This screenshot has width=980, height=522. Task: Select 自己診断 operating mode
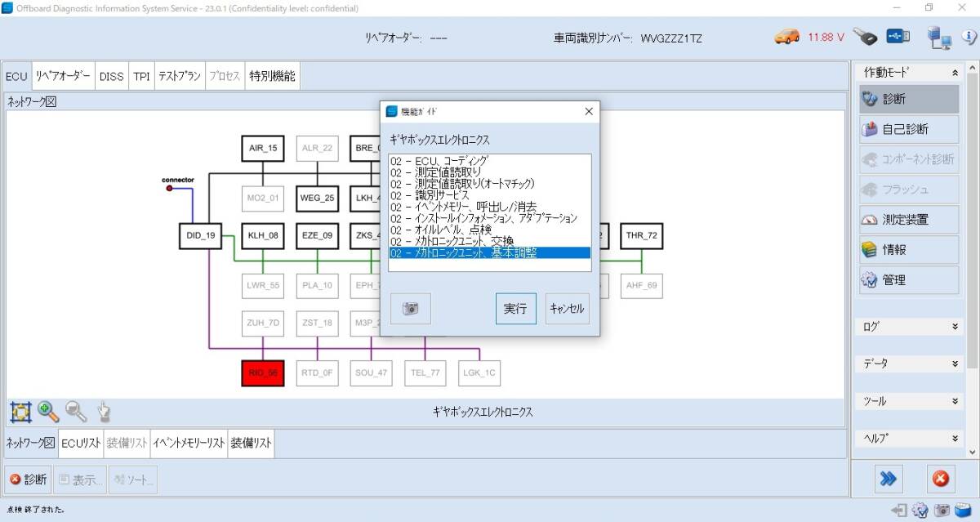point(909,129)
